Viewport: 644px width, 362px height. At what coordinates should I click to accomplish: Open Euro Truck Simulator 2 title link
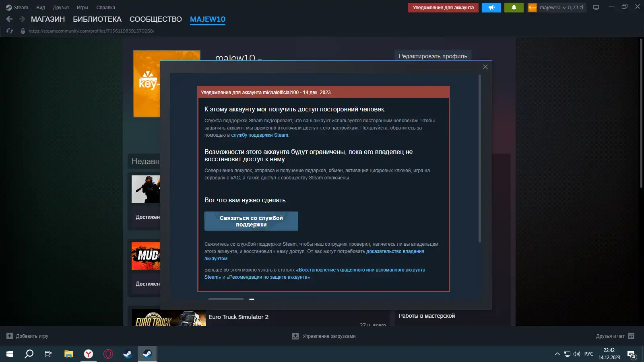(239, 317)
